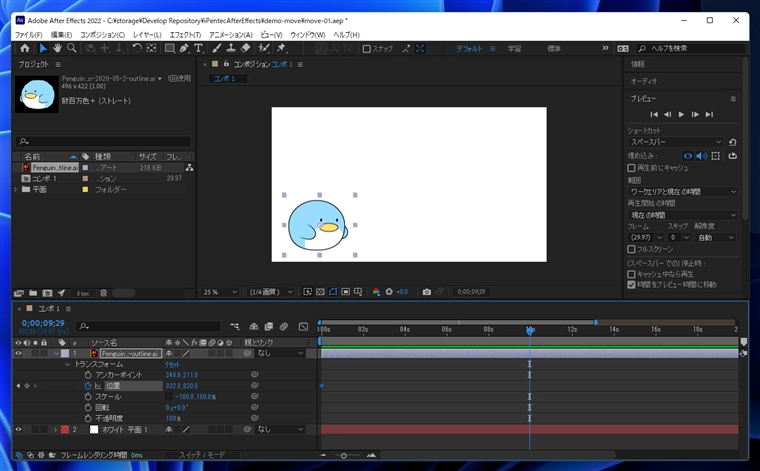This screenshot has width=760, height=471.
Task: Click the new folder icon in Project panel
Action: tap(33, 293)
